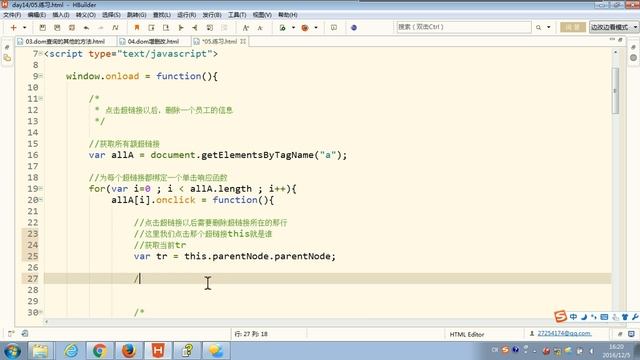Screen dimensions: 640x360
Task: Collapse the code fold at line 9
Action: pyautogui.click(x=41, y=76)
